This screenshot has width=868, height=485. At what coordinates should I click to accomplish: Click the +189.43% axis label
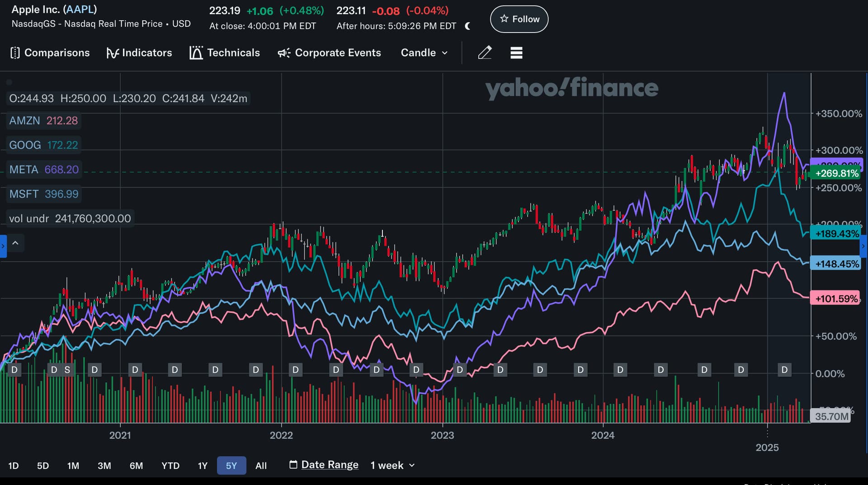[836, 234]
